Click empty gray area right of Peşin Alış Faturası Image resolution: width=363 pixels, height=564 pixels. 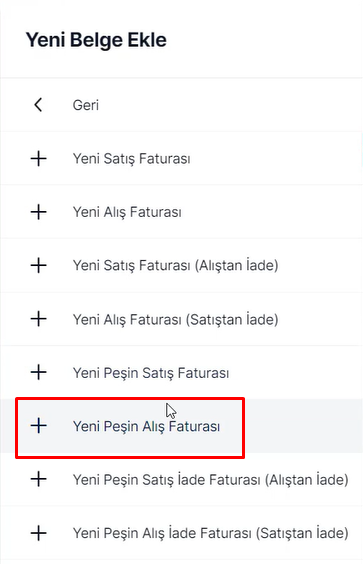point(303,426)
